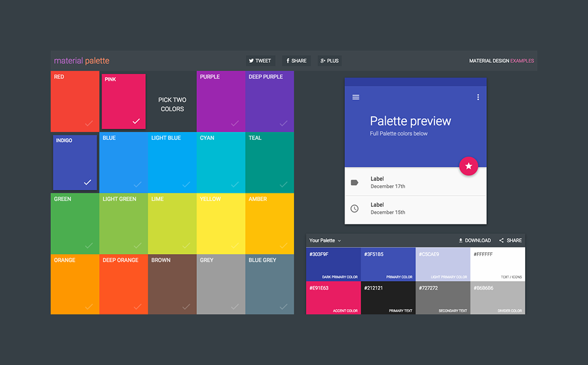
Task: Click the share network icon next to Download
Action: tap(500, 240)
